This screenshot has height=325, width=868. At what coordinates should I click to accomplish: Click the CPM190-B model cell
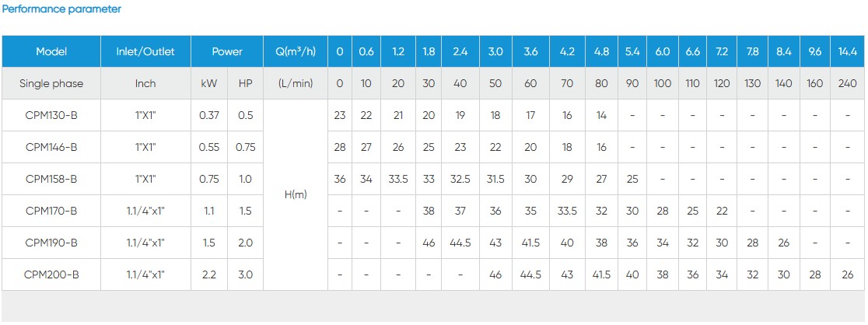[x=51, y=243]
